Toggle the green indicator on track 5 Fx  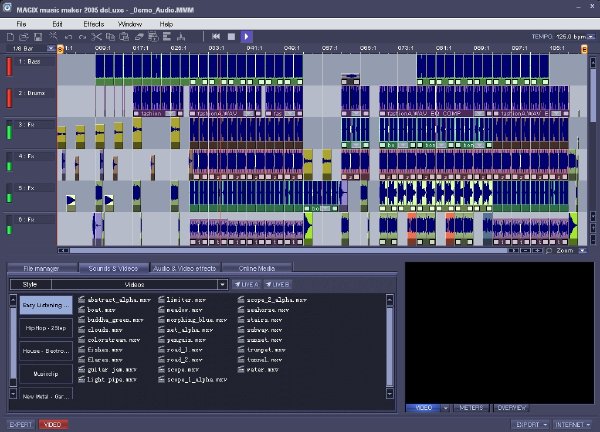(x=9, y=197)
